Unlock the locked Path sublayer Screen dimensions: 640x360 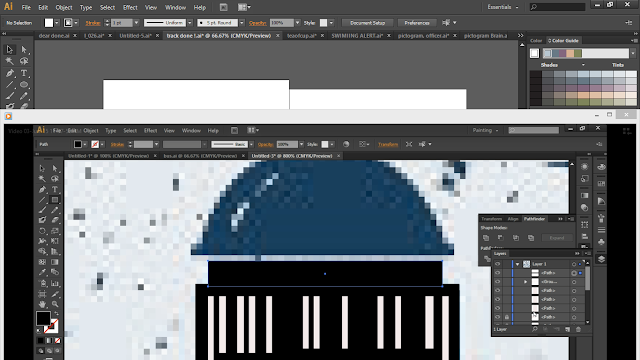pos(507,317)
